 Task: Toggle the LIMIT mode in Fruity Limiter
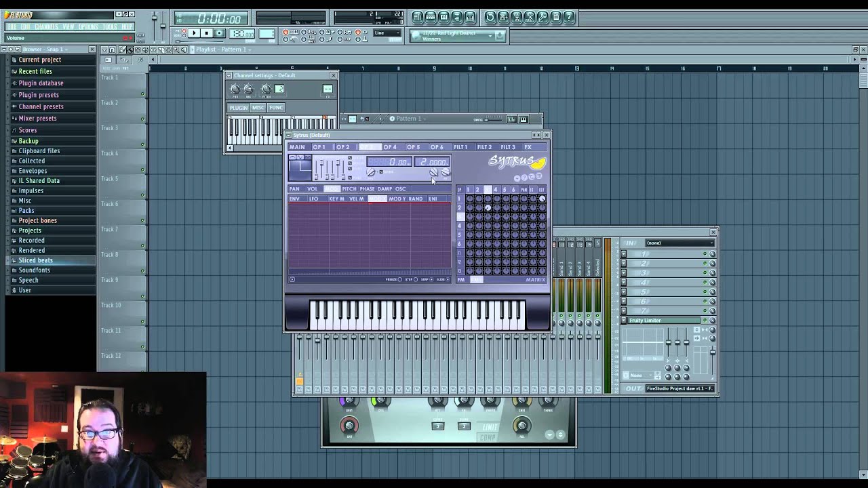[x=490, y=427]
